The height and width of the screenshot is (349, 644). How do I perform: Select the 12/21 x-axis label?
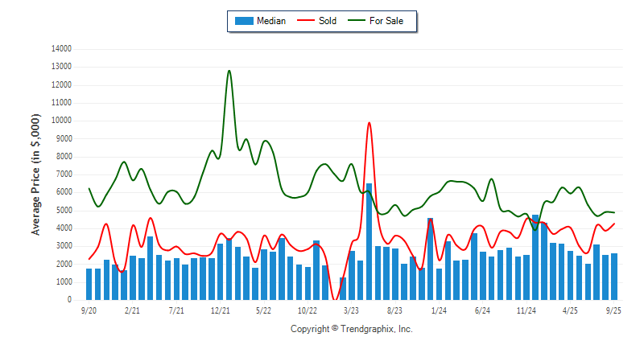(x=221, y=310)
